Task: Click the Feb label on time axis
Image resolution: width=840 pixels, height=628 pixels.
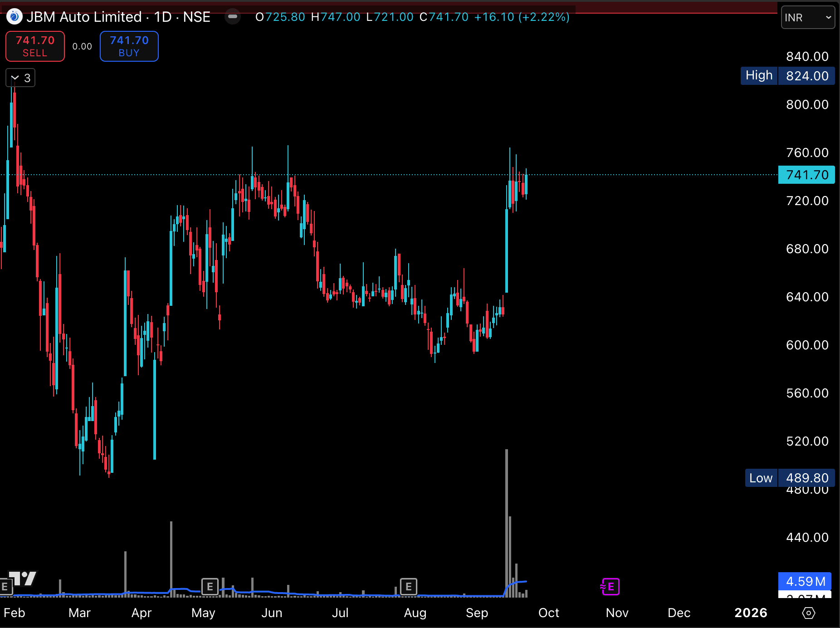Action: (15, 613)
